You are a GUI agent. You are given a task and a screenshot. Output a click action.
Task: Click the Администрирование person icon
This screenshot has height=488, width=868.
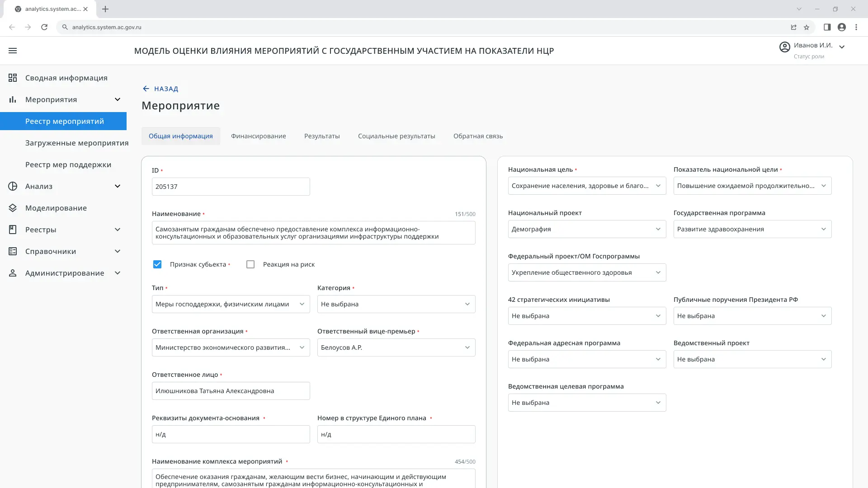13,273
